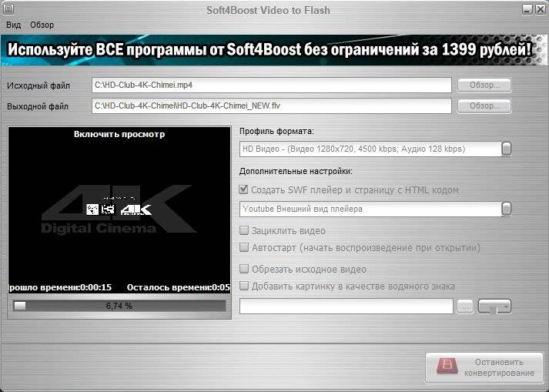The width and height of the screenshot is (549, 392).
Task: Enable Зациклить видео checkbox
Action: 243,230
